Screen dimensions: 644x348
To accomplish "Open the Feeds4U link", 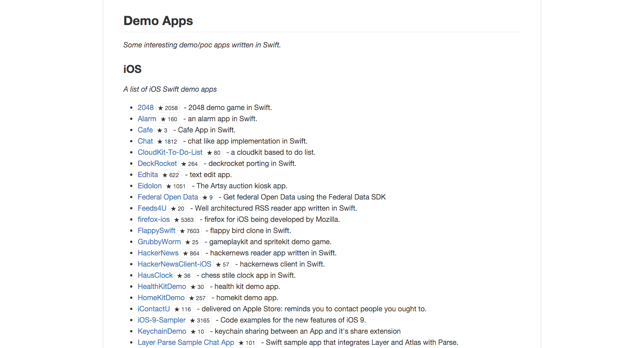I will click(152, 208).
